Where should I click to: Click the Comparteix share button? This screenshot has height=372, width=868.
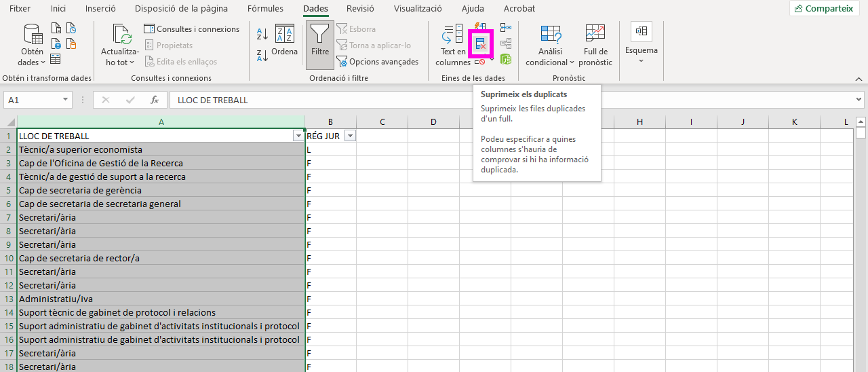825,9
